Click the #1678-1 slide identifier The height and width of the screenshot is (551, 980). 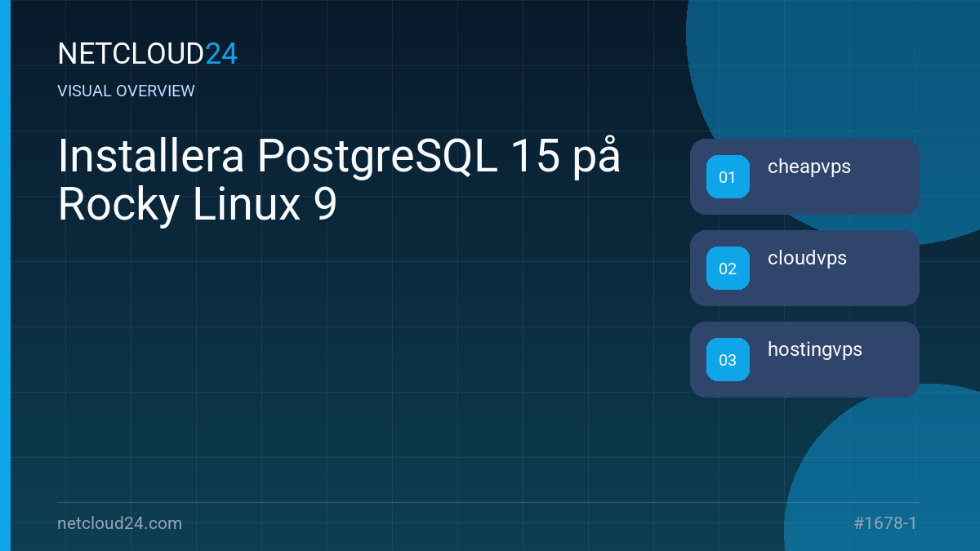(885, 523)
